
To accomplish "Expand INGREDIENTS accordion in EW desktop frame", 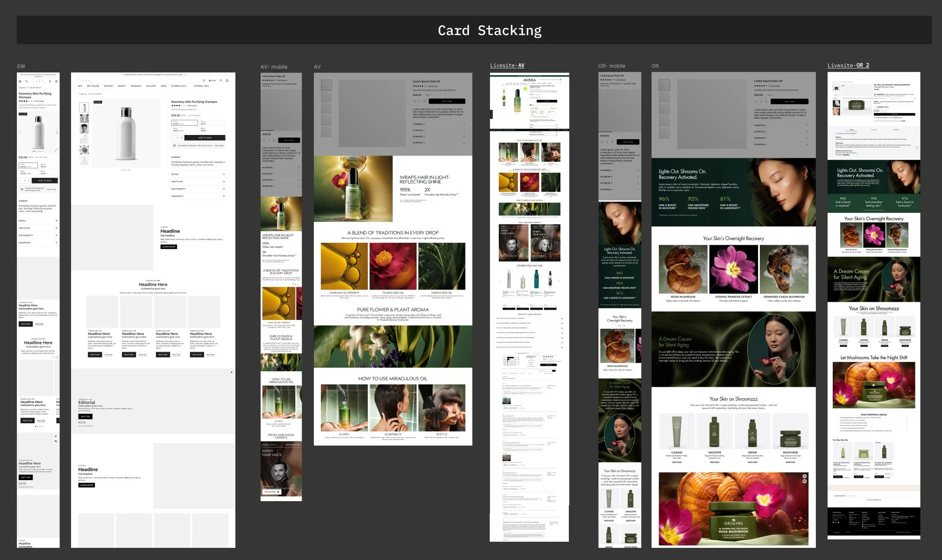I will pos(224,196).
